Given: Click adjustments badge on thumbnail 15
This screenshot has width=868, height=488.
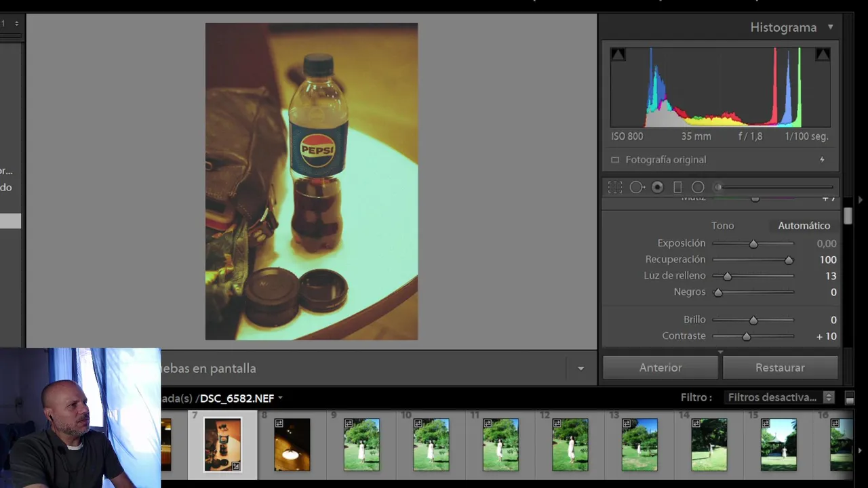Looking at the screenshot, I should coord(766,424).
